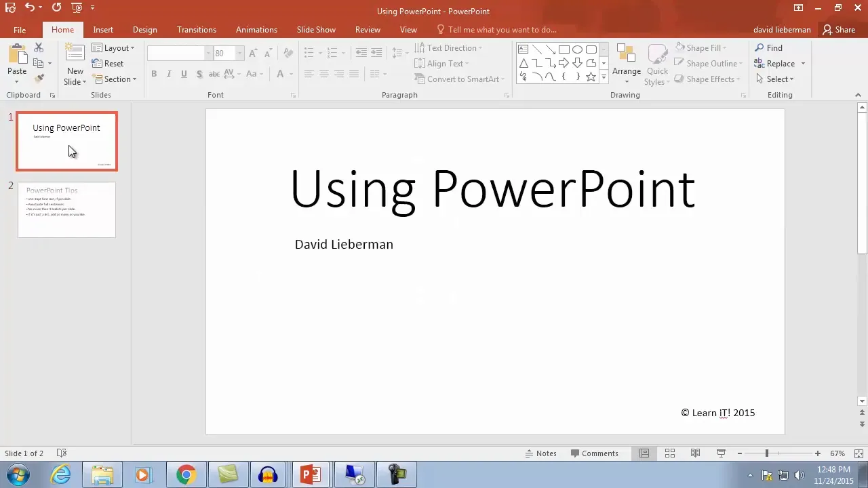Open the Text Direction dropdown
Screen dimensions: 868x488
[x=448, y=48]
